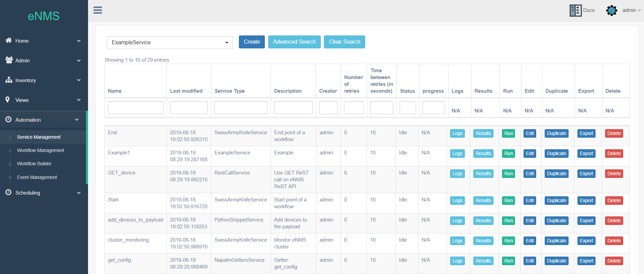Open the Docs link
The width and height of the screenshot is (644, 274).
tap(589, 10)
